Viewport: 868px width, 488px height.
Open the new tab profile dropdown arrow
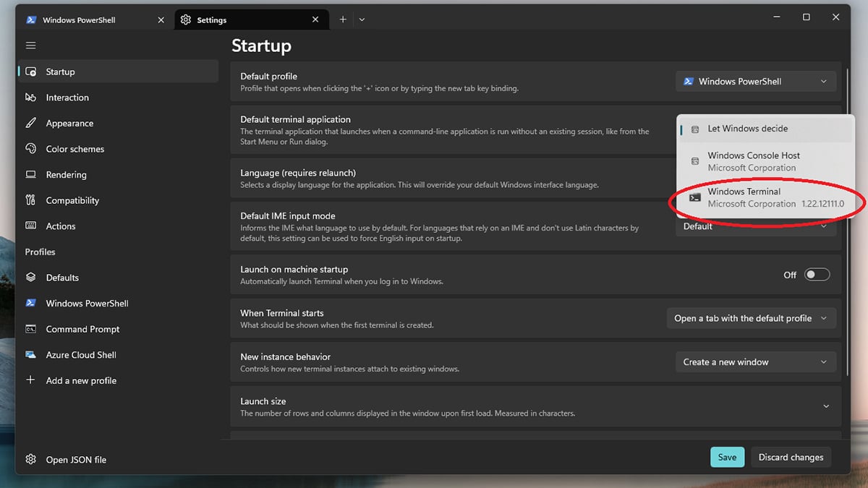coord(362,20)
